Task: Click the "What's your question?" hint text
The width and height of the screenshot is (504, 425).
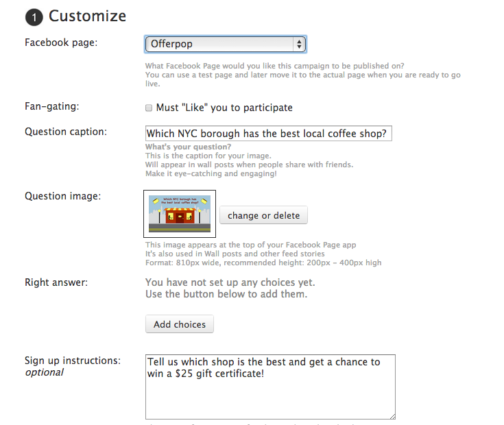Action: pos(189,147)
